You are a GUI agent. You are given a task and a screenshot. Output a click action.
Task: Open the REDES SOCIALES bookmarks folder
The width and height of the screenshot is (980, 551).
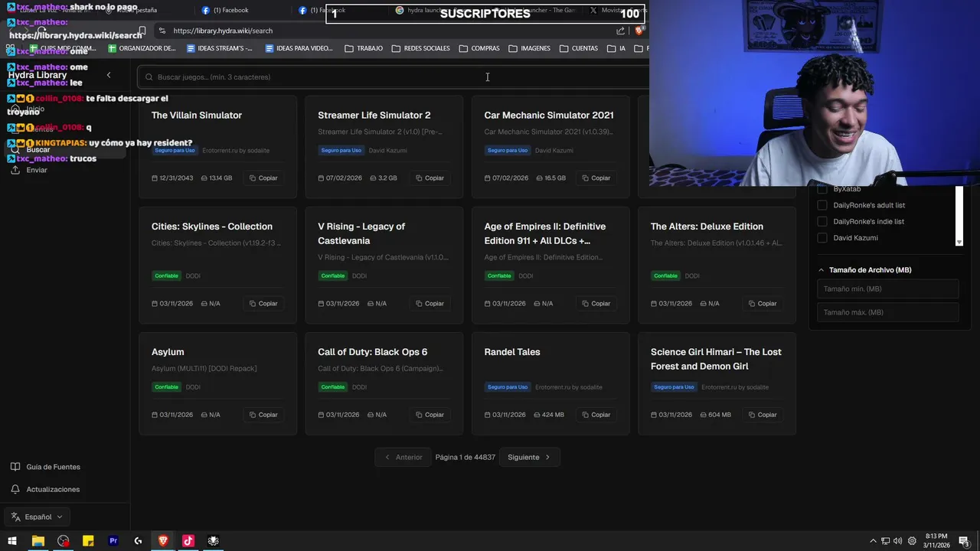(420, 48)
